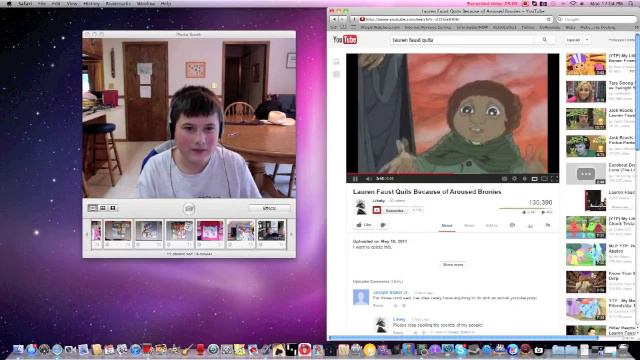Open Skype from the Dock

pos(461,349)
